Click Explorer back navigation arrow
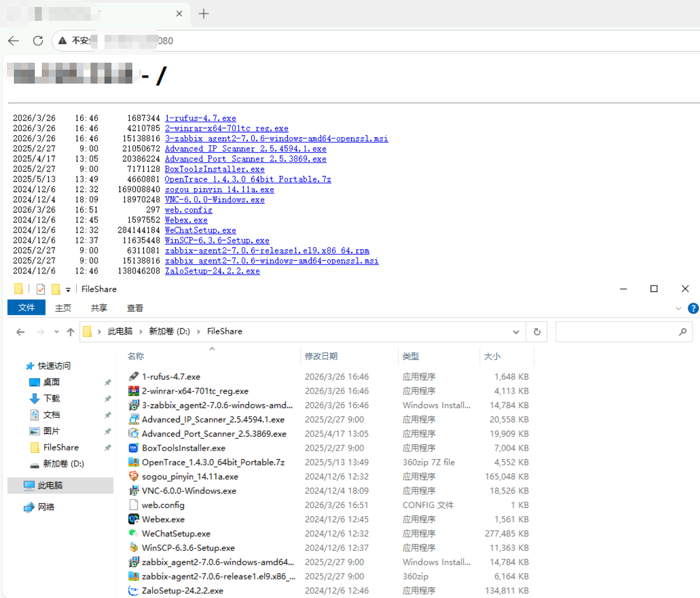700x598 pixels. pyautogui.click(x=20, y=332)
